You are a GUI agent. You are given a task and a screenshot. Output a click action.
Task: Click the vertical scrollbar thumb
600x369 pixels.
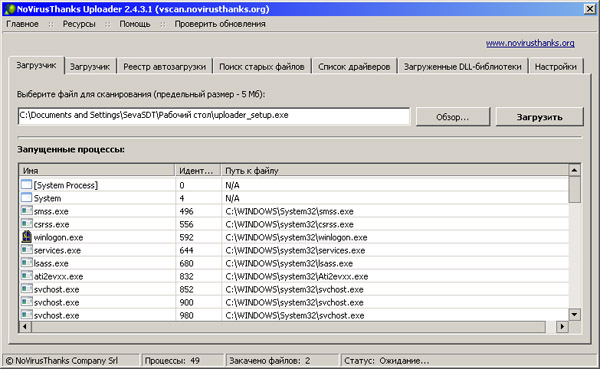click(574, 189)
